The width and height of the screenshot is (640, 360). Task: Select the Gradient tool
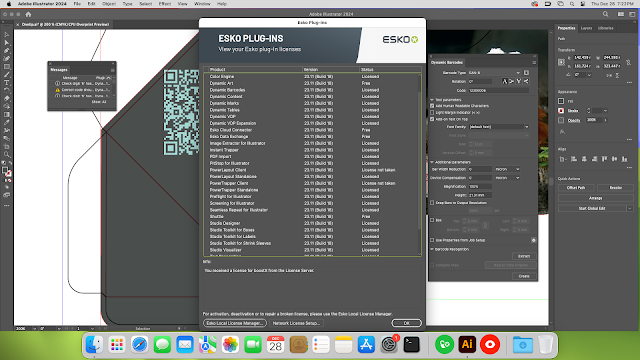(x=7, y=114)
